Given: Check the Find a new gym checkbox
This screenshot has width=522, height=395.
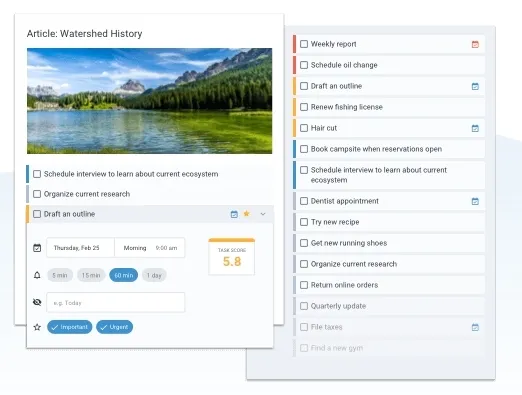Looking at the screenshot, I should click(x=304, y=348).
